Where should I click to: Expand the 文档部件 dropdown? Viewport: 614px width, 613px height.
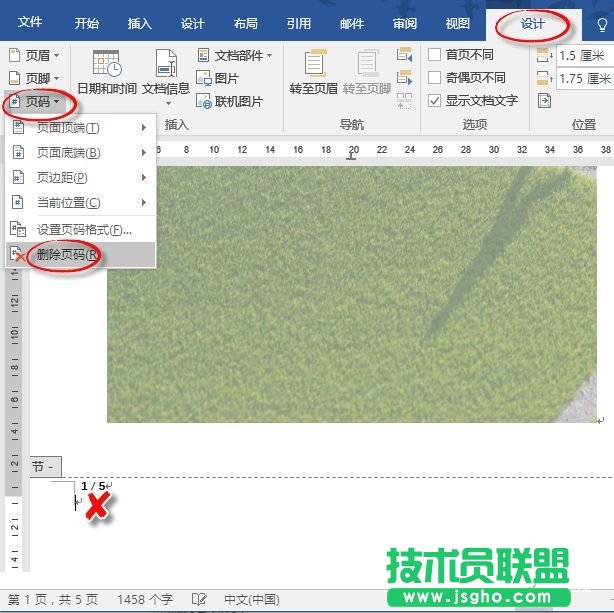coord(235,55)
